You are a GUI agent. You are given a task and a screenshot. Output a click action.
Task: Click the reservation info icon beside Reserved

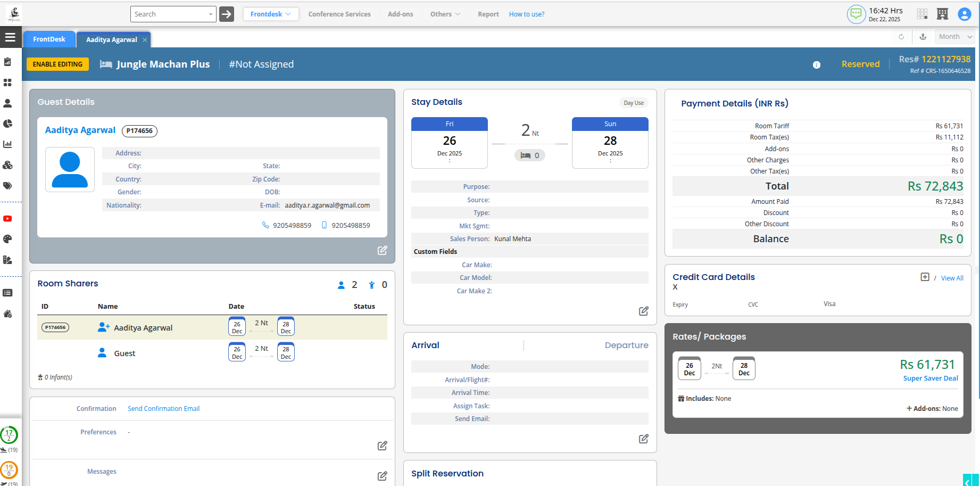tap(816, 65)
